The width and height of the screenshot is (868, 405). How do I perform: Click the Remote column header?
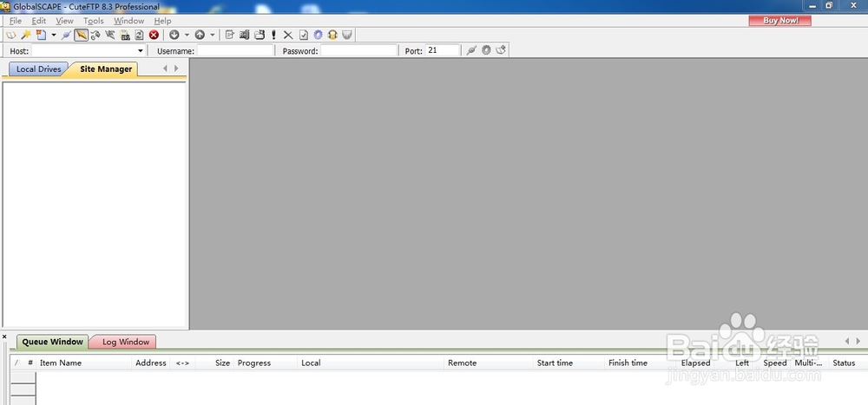pyautogui.click(x=489, y=363)
